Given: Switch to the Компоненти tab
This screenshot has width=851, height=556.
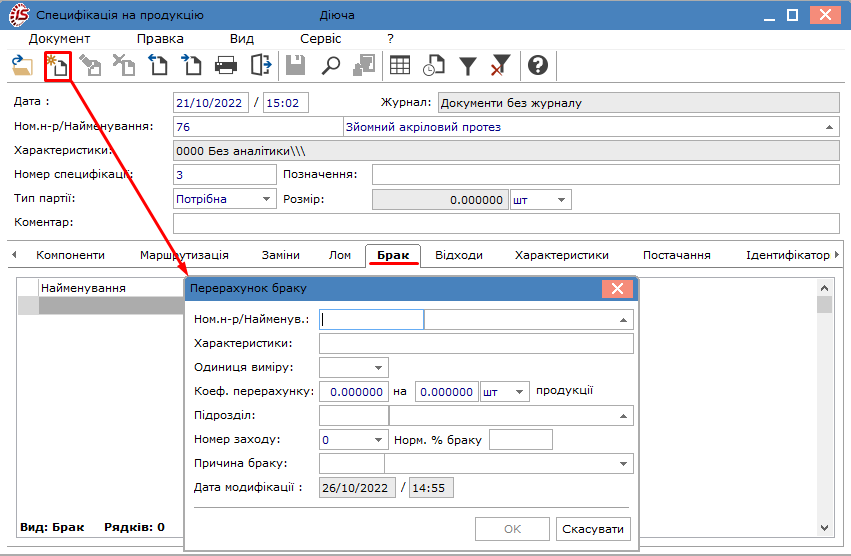Looking at the screenshot, I should coord(70,255).
